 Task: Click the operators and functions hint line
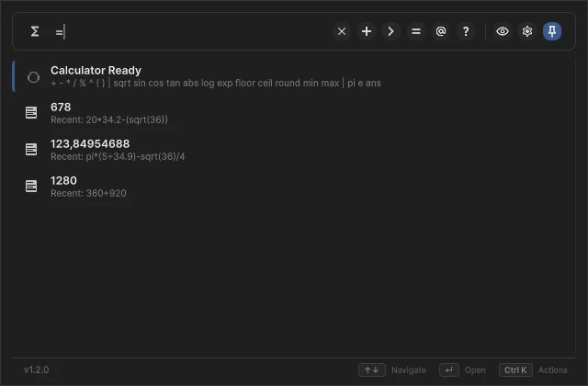216,84
